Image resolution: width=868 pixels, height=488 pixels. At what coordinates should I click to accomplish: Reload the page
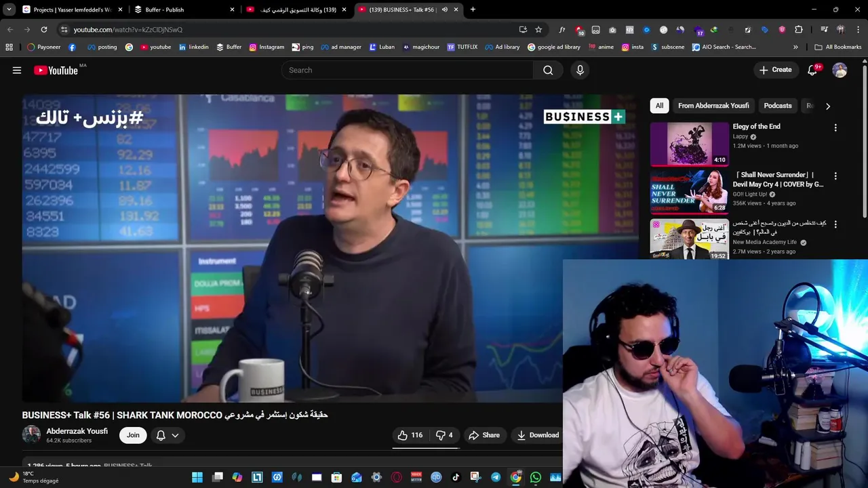pos(44,29)
